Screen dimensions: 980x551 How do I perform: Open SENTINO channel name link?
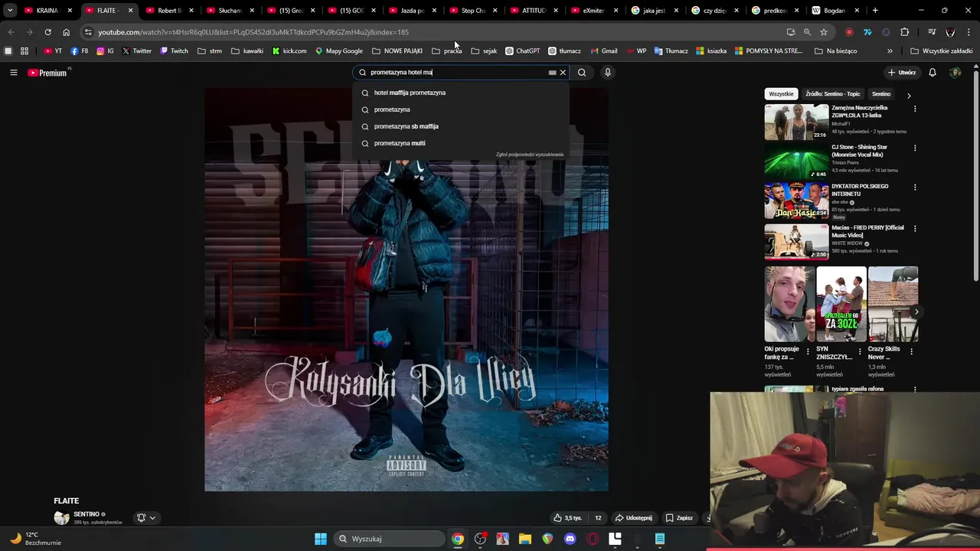(87, 514)
